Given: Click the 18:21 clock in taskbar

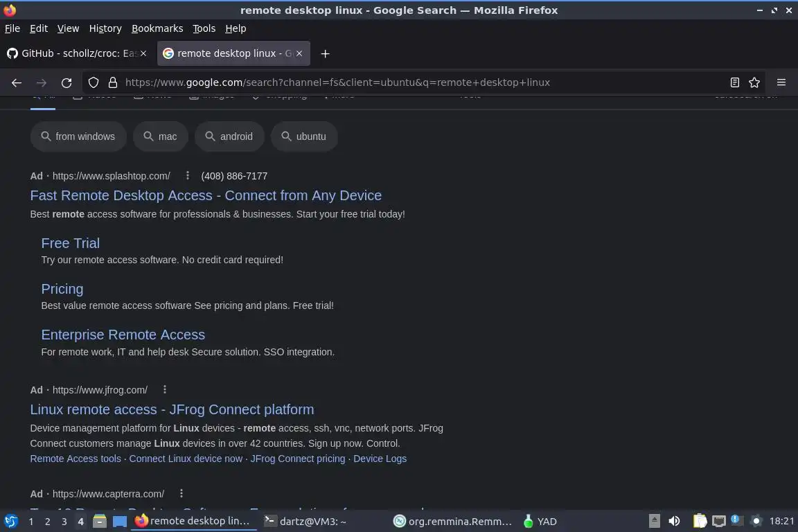Looking at the screenshot, I should point(781,521).
